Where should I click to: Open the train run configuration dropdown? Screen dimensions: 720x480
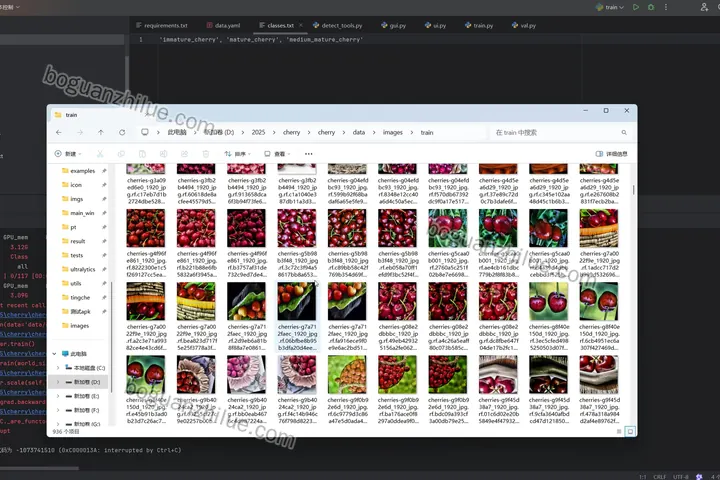[x=610, y=7]
